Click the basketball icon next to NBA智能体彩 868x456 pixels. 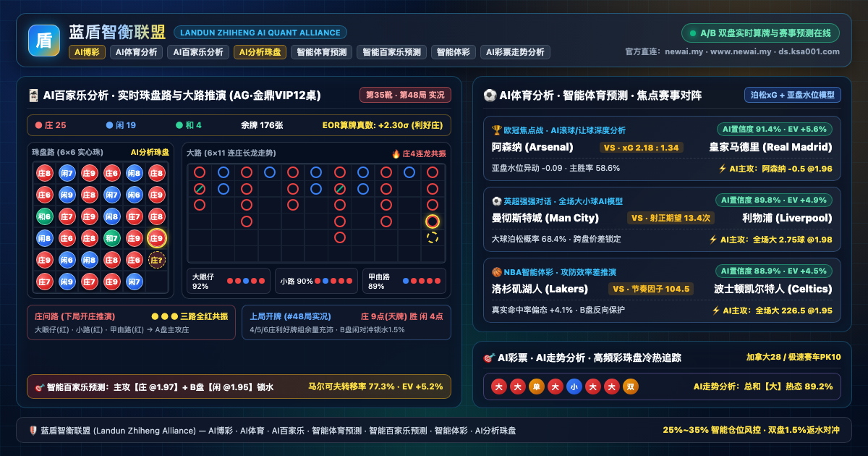[x=496, y=272]
